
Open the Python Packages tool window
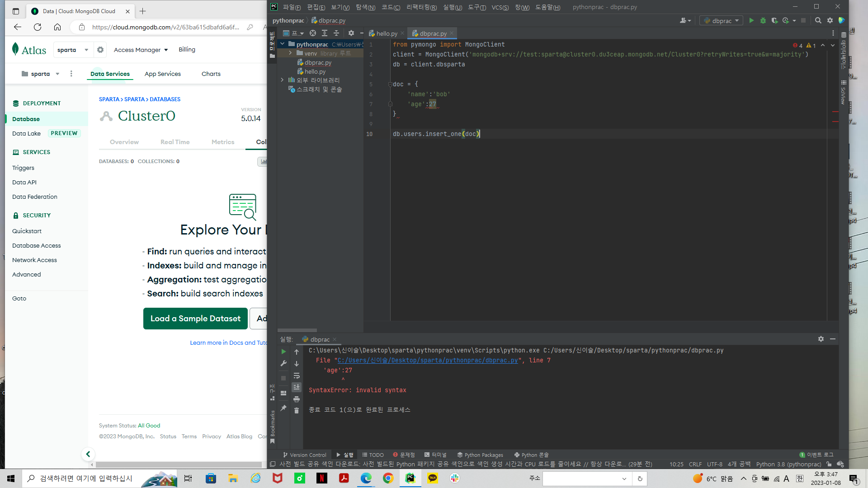point(480,455)
